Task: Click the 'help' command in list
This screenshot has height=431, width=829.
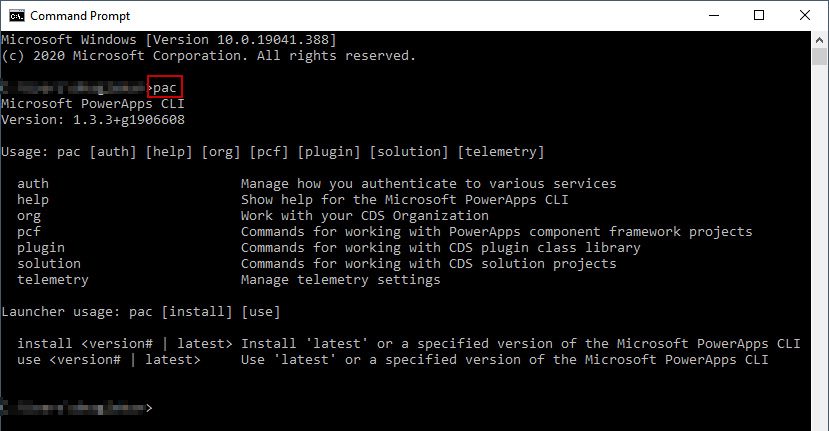Action: pos(33,200)
